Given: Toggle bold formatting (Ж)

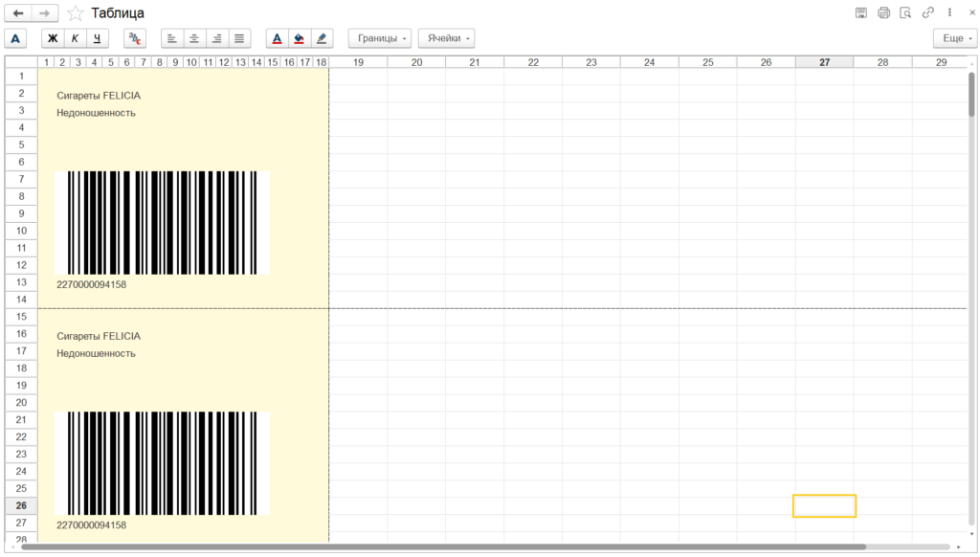Looking at the screenshot, I should [53, 38].
